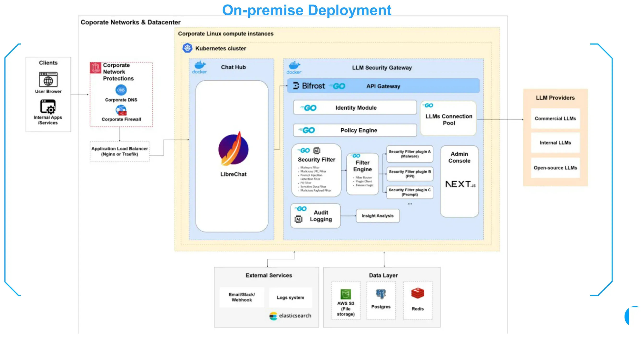Click the Kubernetes cluster wheel icon

pyautogui.click(x=187, y=48)
